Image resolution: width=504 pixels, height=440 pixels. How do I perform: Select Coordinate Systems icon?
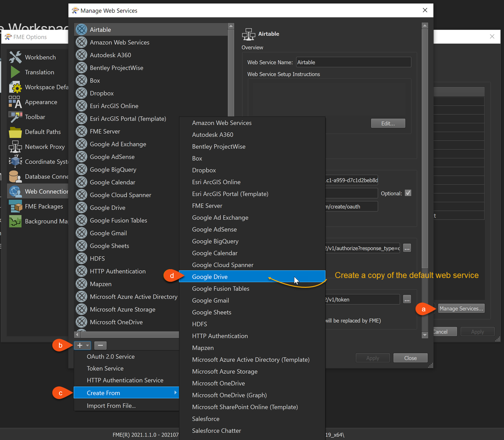tap(15, 161)
